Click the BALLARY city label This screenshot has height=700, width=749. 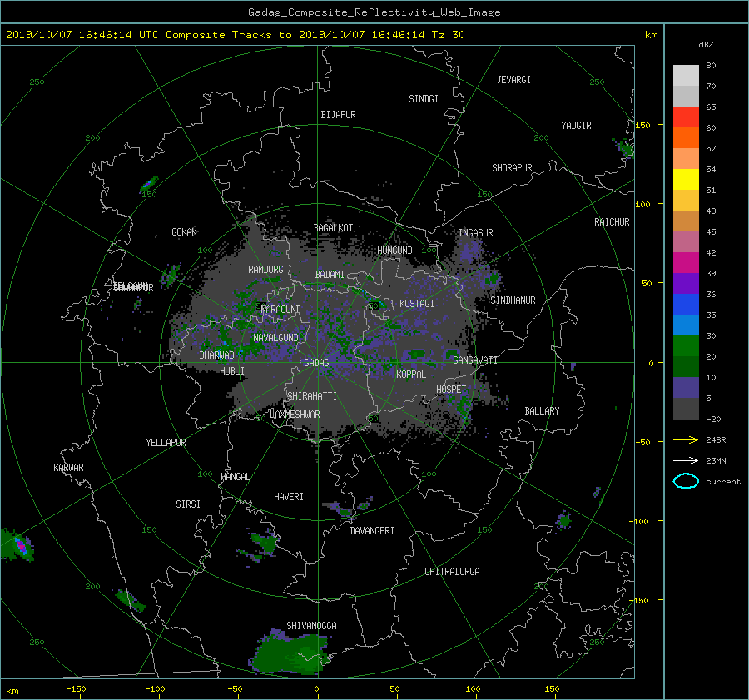(x=542, y=411)
